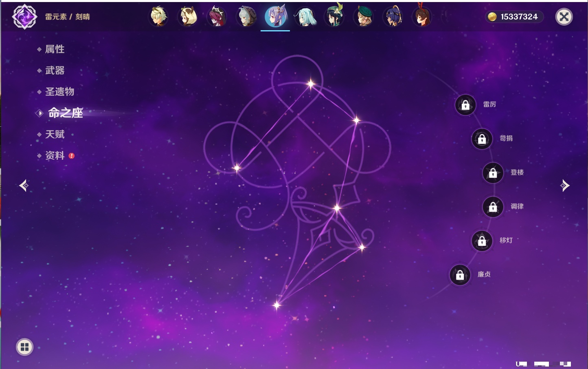
Task: Choose the dark-blue-haired character avatar
Action: click(x=393, y=17)
